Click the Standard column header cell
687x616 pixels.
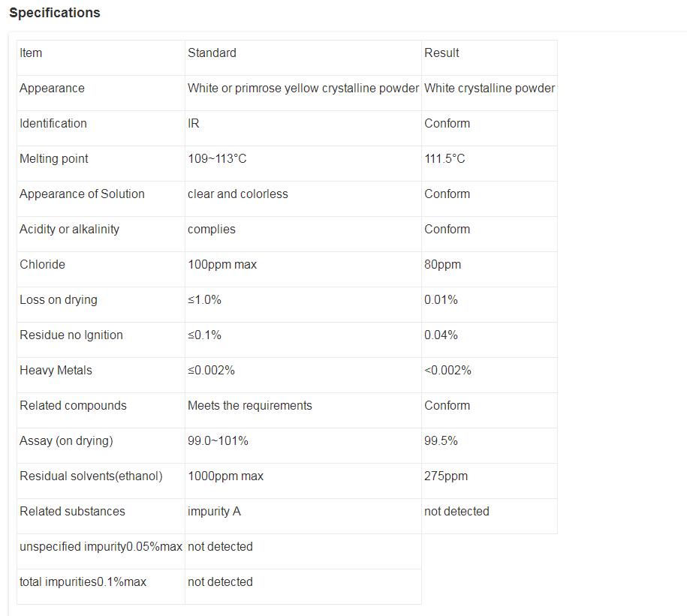tap(212, 53)
